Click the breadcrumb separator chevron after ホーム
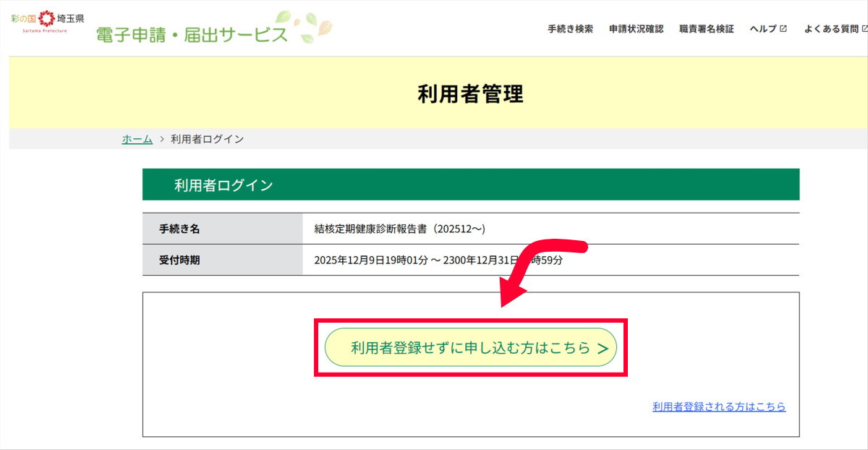The image size is (868, 450). coord(162,139)
